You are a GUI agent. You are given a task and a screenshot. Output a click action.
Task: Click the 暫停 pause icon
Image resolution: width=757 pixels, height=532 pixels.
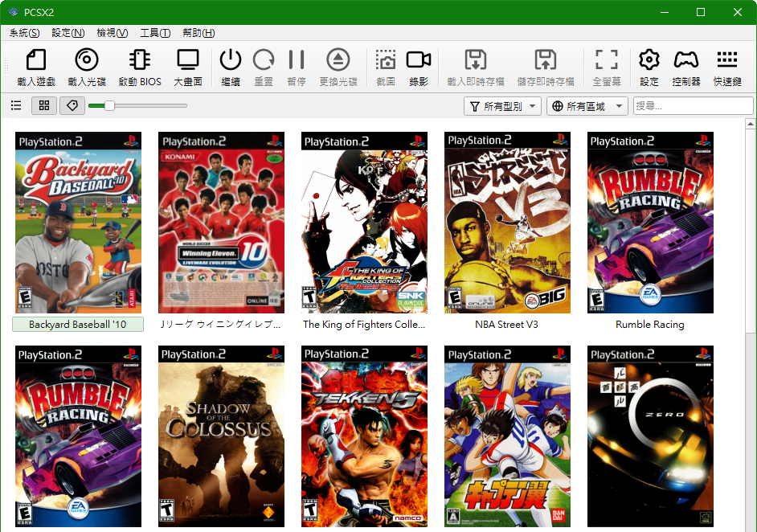click(x=297, y=59)
